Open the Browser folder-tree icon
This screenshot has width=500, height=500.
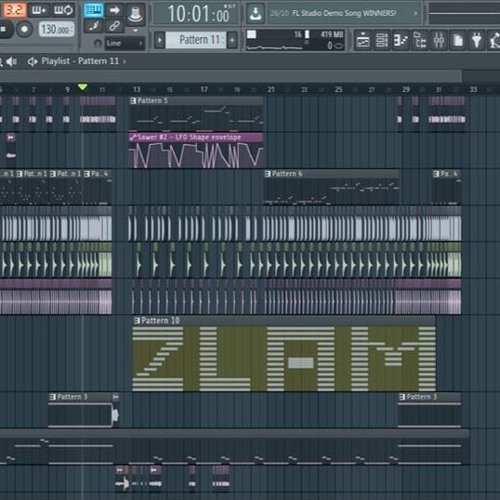420,40
